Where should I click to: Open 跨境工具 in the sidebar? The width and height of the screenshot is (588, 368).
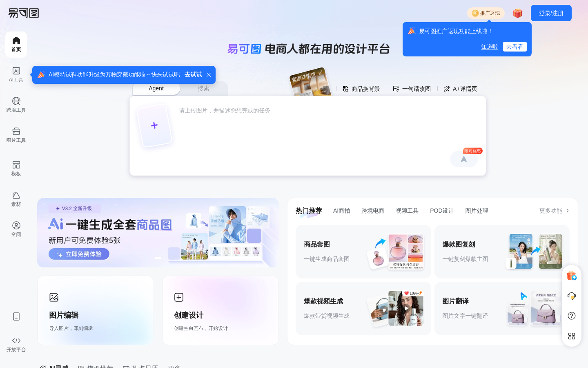[16, 105]
